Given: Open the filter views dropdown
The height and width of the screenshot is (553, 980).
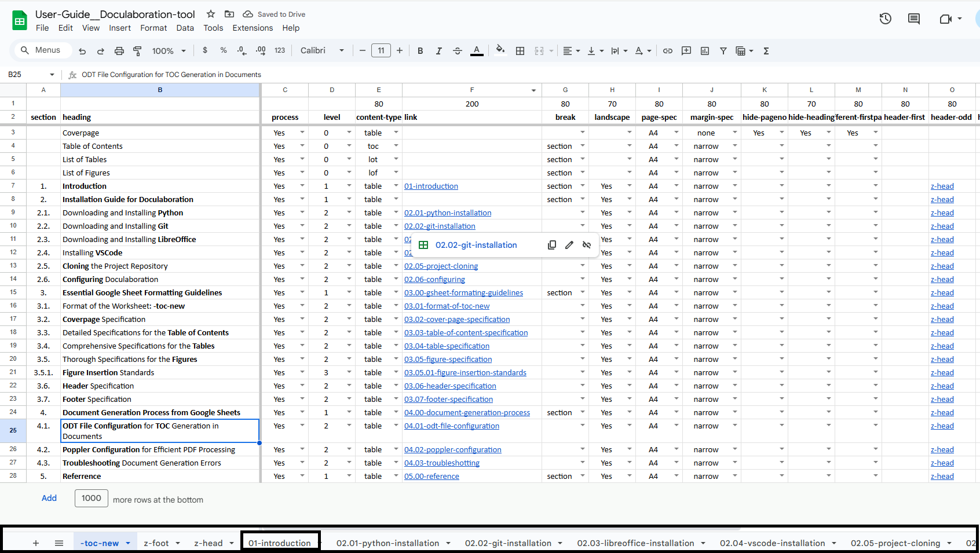Looking at the screenshot, I should pos(744,51).
